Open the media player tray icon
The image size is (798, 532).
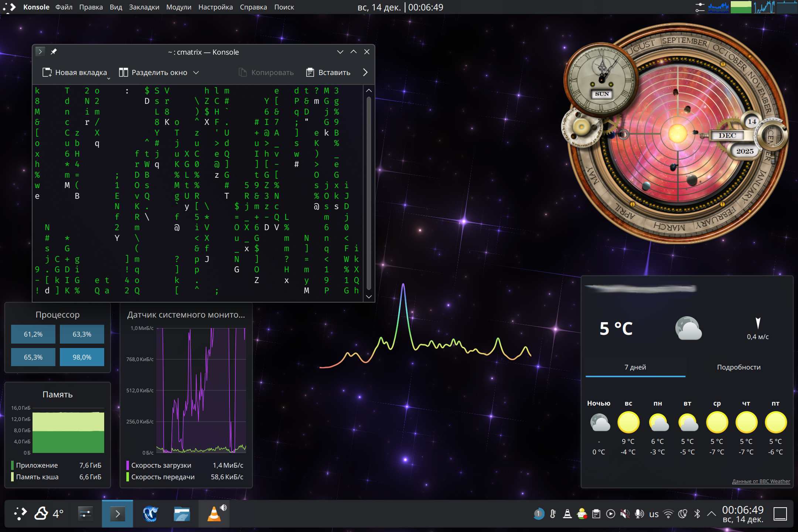click(610, 514)
